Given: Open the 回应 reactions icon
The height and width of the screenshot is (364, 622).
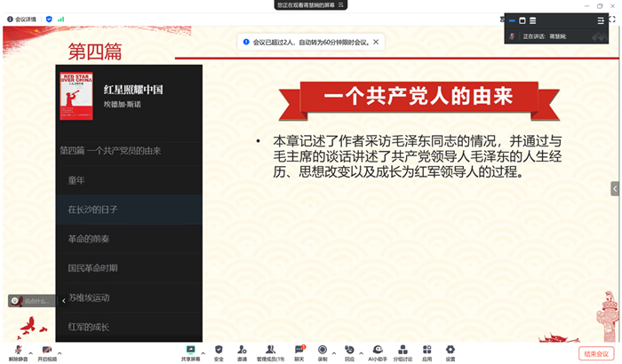Looking at the screenshot, I should click(x=349, y=350).
